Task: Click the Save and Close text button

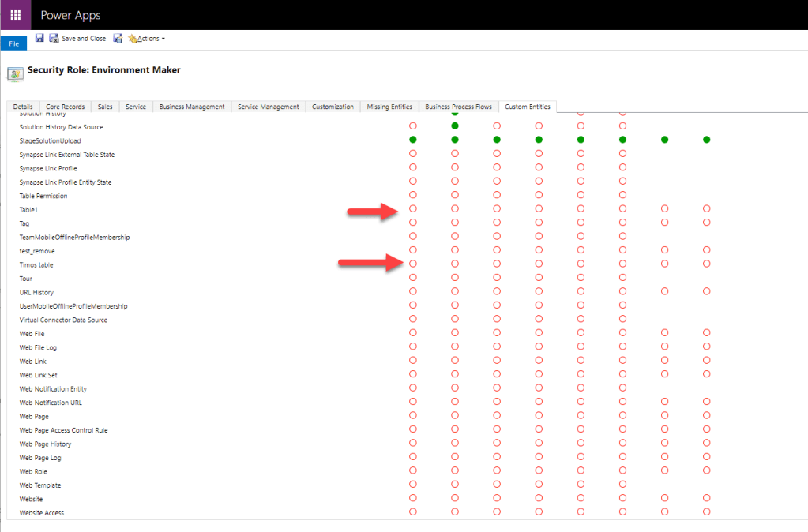Action: pos(84,39)
